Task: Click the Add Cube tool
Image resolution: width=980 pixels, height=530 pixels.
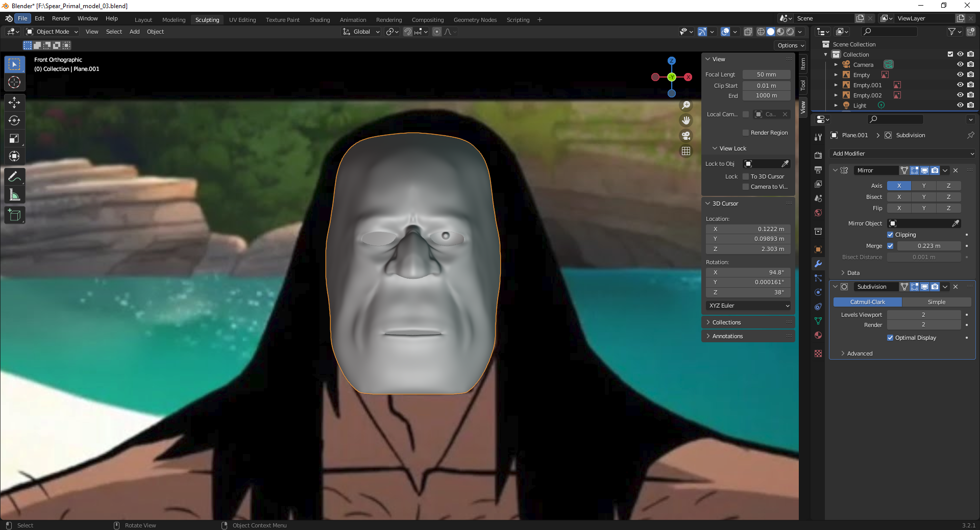Action: point(14,215)
